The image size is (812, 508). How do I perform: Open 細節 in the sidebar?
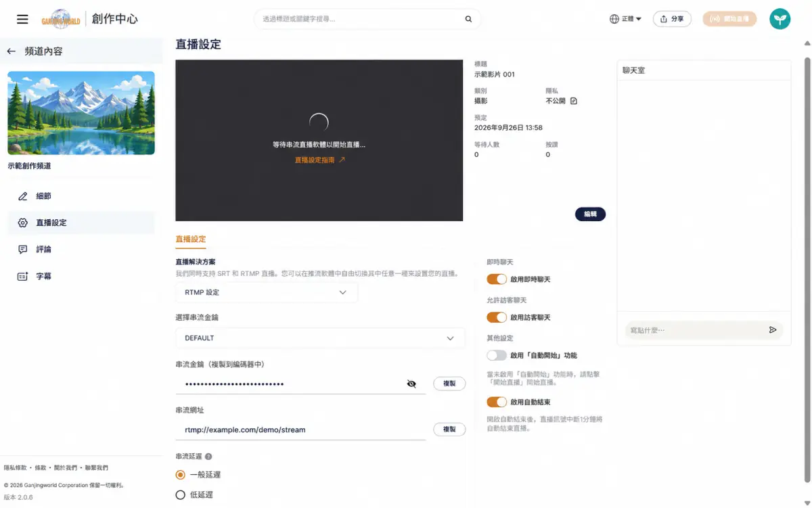pos(81,196)
